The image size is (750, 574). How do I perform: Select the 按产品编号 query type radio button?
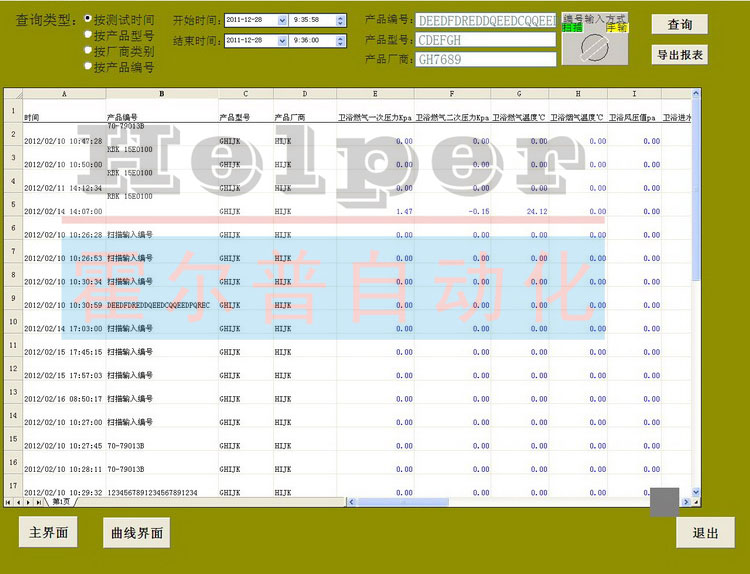click(88, 66)
